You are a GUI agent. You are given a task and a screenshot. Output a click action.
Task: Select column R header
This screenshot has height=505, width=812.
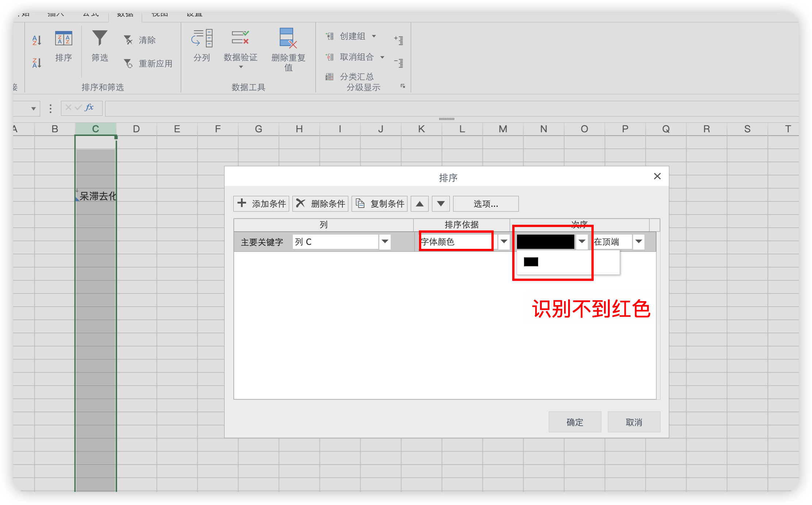point(706,129)
